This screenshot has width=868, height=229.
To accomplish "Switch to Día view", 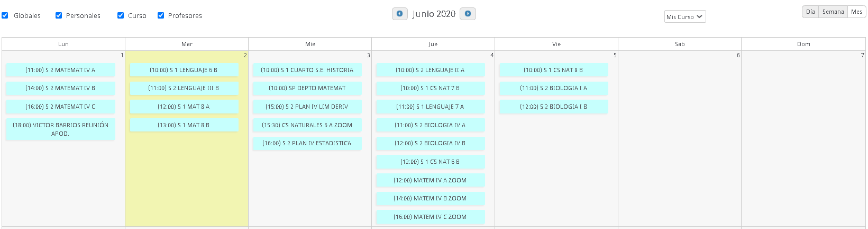I will click(x=810, y=12).
